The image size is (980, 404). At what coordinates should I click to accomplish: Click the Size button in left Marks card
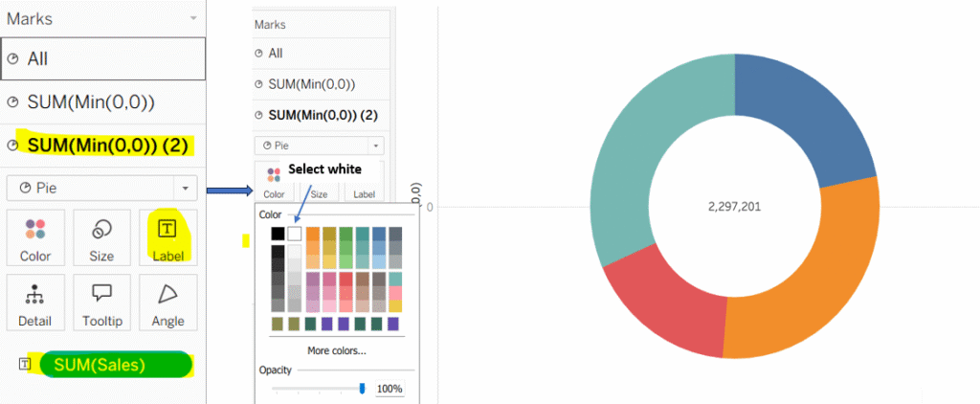(101, 238)
